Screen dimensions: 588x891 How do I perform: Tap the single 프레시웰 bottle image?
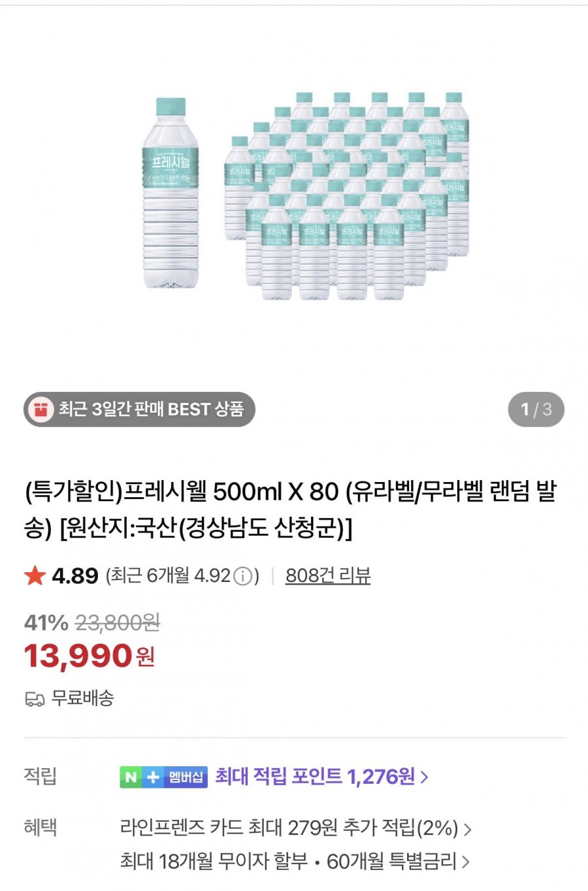(x=171, y=193)
